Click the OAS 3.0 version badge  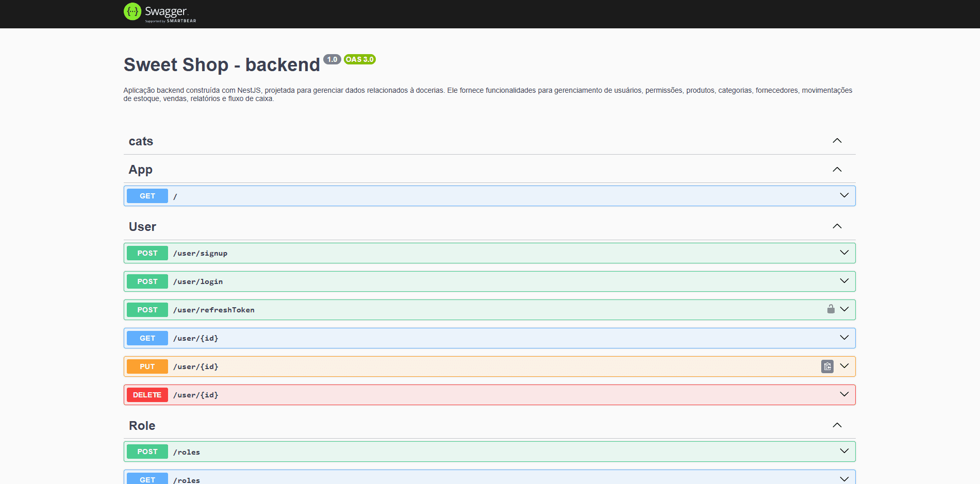pyautogui.click(x=359, y=59)
